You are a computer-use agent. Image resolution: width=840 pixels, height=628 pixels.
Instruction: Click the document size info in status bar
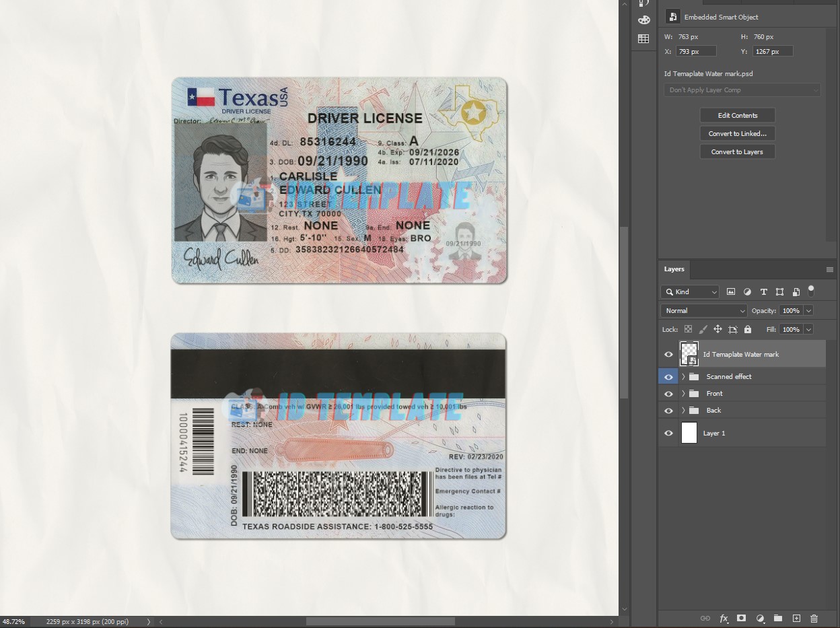87,622
